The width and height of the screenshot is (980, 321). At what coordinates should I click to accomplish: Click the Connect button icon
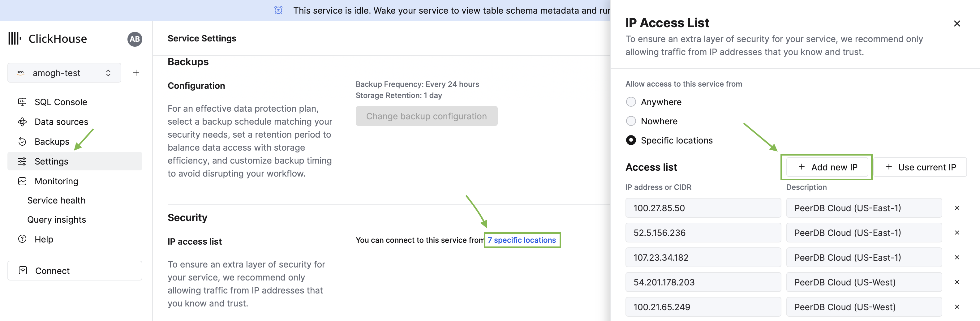pyautogui.click(x=23, y=270)
